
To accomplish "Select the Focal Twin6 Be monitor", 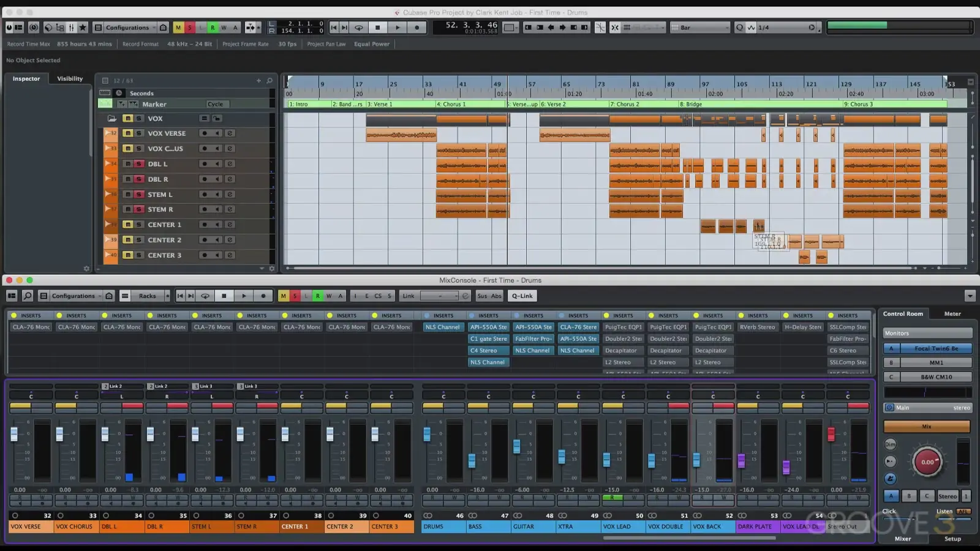I will click(935, 349).
